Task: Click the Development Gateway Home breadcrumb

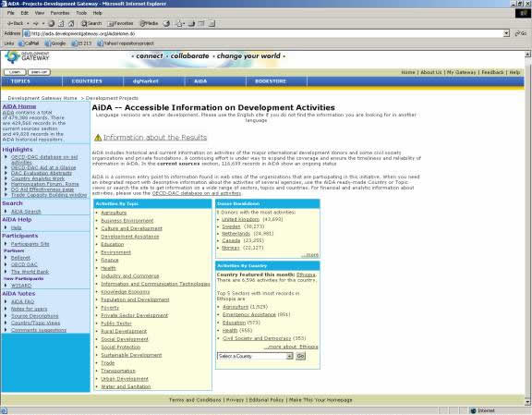Action: click(42, 98)
